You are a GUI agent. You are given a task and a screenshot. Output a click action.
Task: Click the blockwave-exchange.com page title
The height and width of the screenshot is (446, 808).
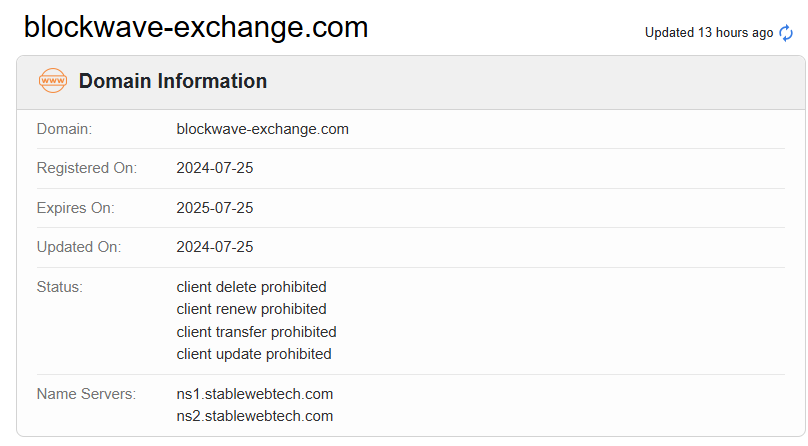click(196, 27)
